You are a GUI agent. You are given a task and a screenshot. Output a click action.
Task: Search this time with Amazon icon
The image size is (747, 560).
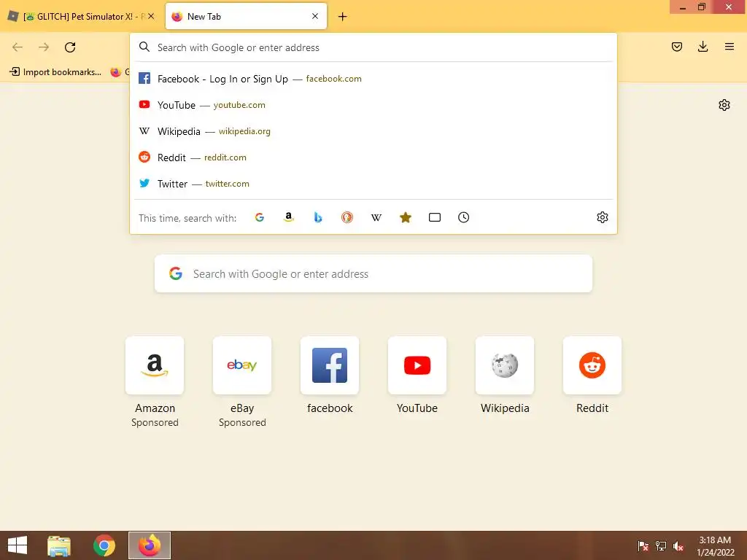pyautogui.click(x=289, y=217)
